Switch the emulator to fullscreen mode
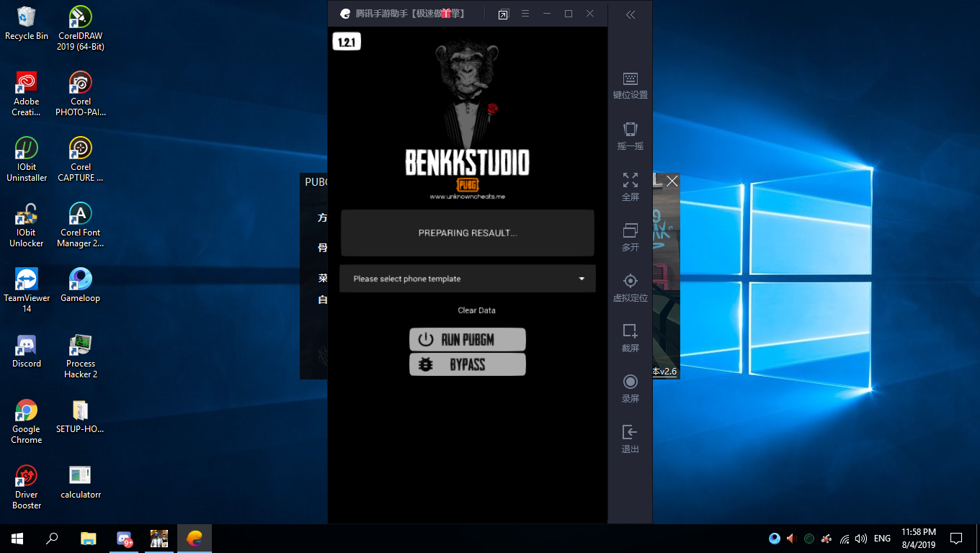Viewport: 980px width, 553px height. coord(630,186)
